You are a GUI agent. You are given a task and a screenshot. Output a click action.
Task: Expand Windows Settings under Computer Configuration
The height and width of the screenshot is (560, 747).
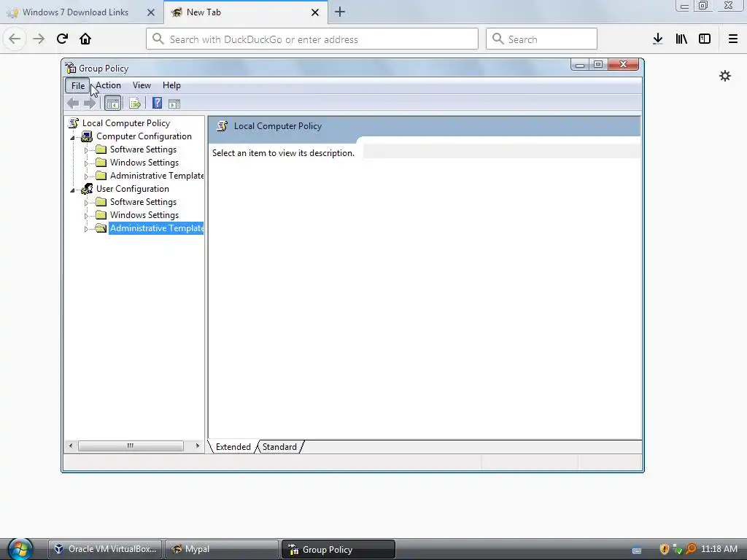point(86,163)
